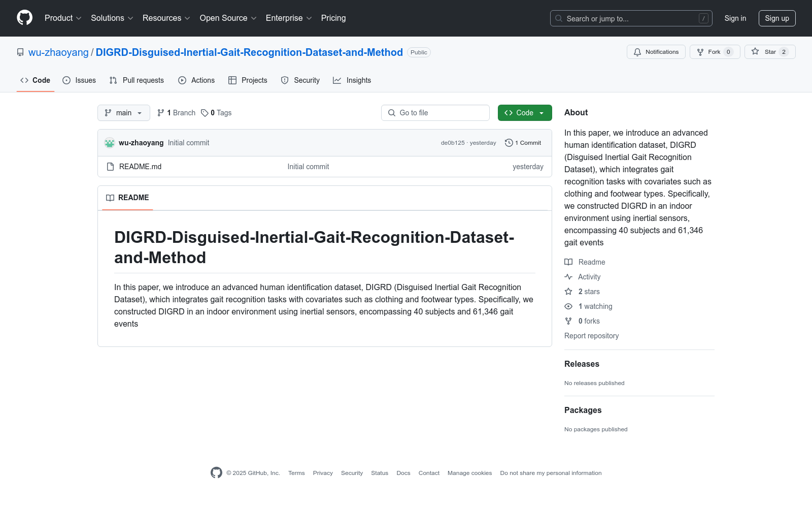This screenshot has width=812, height=508.
Task: Switch to the Insights tab
Action: tap(352, 80)
